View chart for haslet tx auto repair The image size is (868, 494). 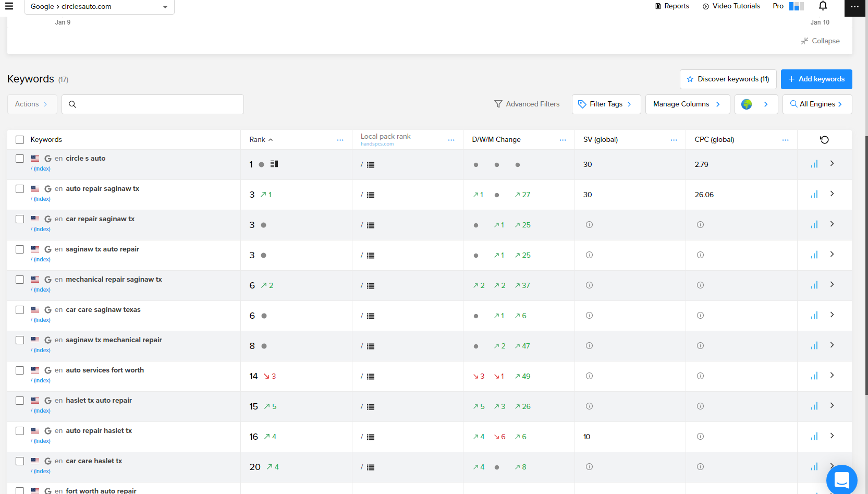814,406
